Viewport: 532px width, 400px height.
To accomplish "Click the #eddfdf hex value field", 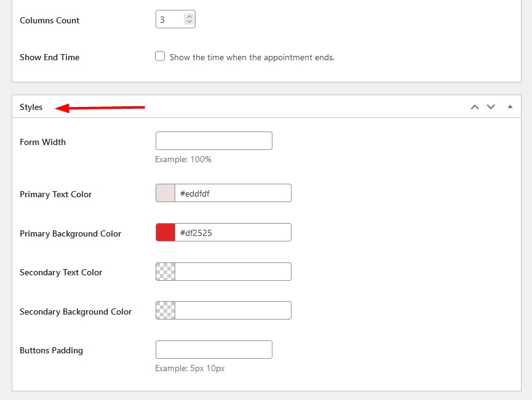I will [x=233, y=193].
